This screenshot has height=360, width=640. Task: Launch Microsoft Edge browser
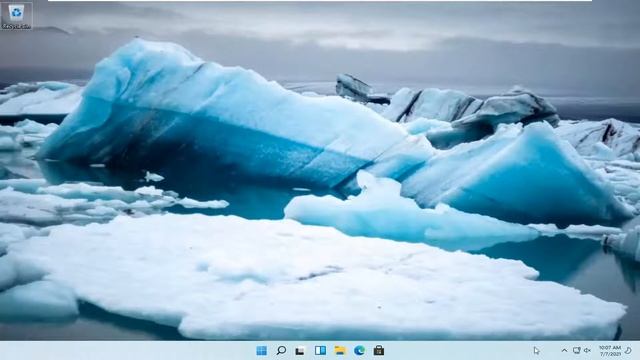click(360, 351)
